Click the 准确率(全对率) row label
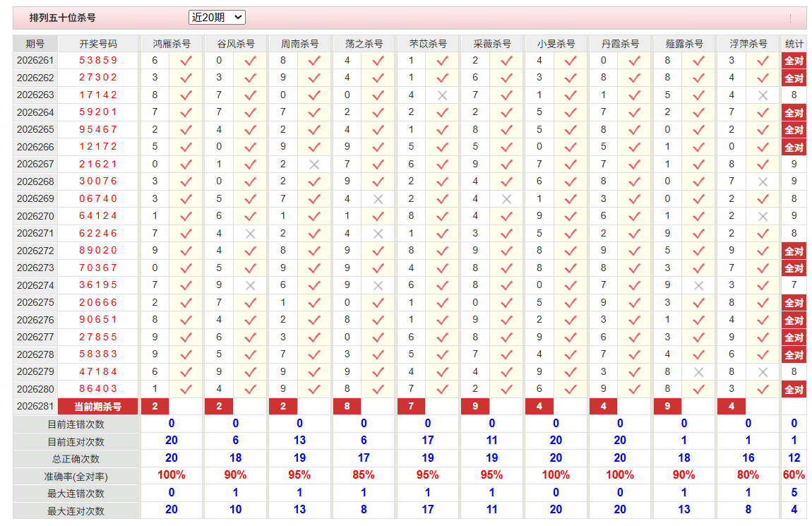 coord(76,477)
